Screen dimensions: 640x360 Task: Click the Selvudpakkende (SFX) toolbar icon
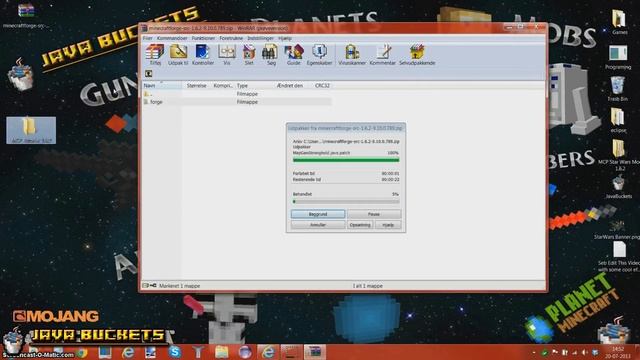(x=417, y=55)
